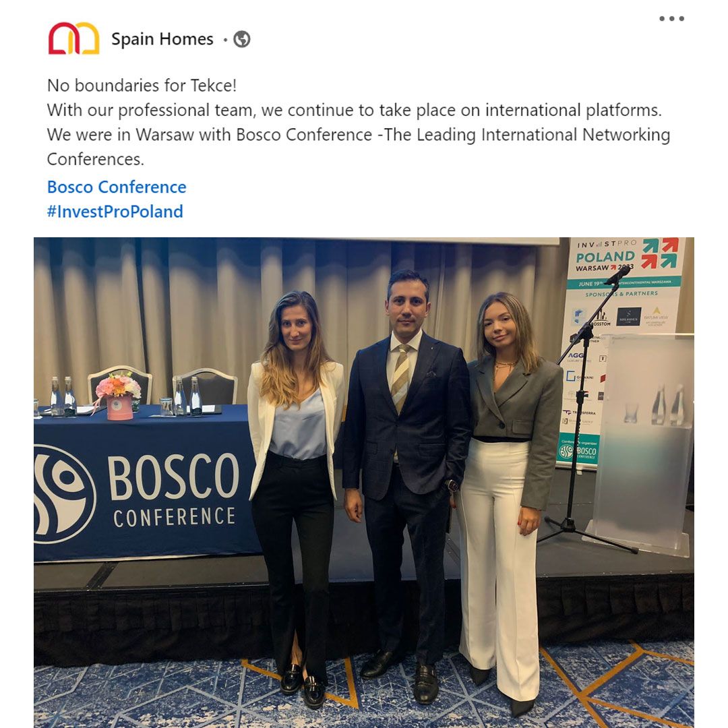Viewport: 728px width, 728px height.
Task: Click the "We were in Warsaw" text line
Action: (x=359, y=135)
